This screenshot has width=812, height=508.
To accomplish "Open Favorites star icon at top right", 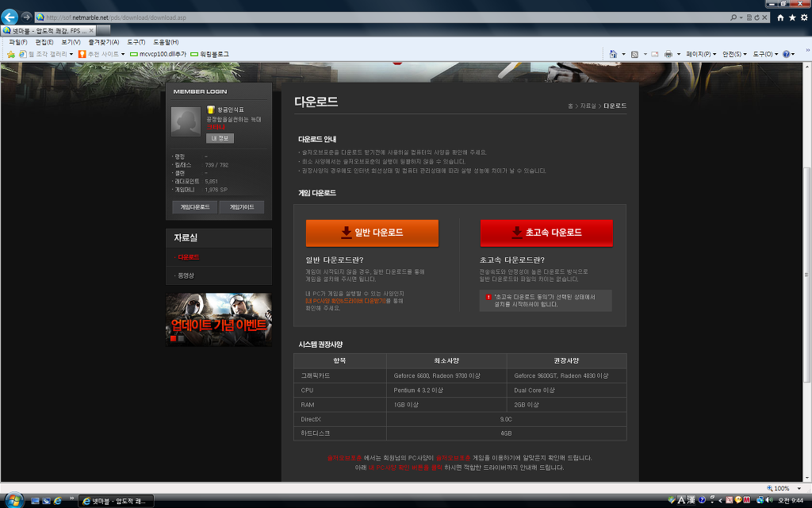I will click(792, 17).
